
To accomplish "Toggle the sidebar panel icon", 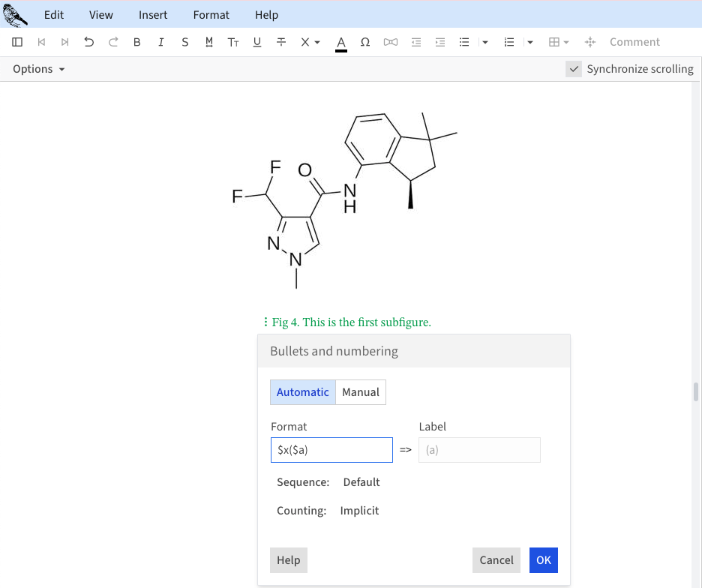I will coord(18,42).
